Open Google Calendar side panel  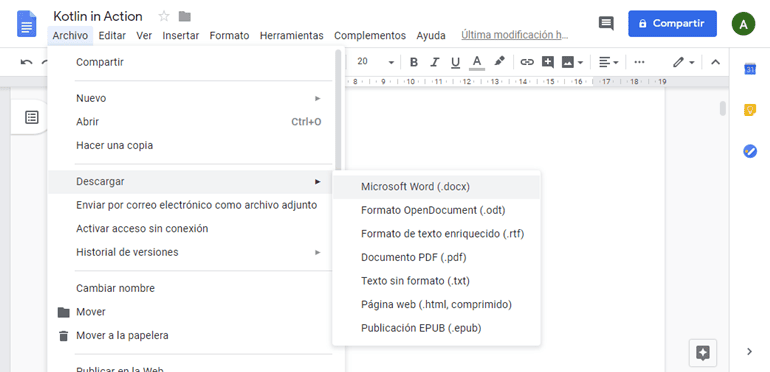(x=750, y=69)
